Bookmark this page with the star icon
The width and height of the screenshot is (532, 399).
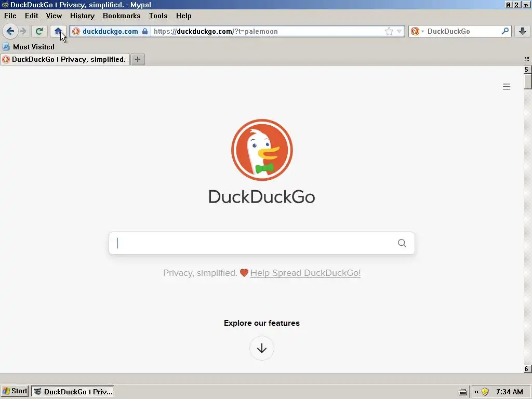coord(389,32)
